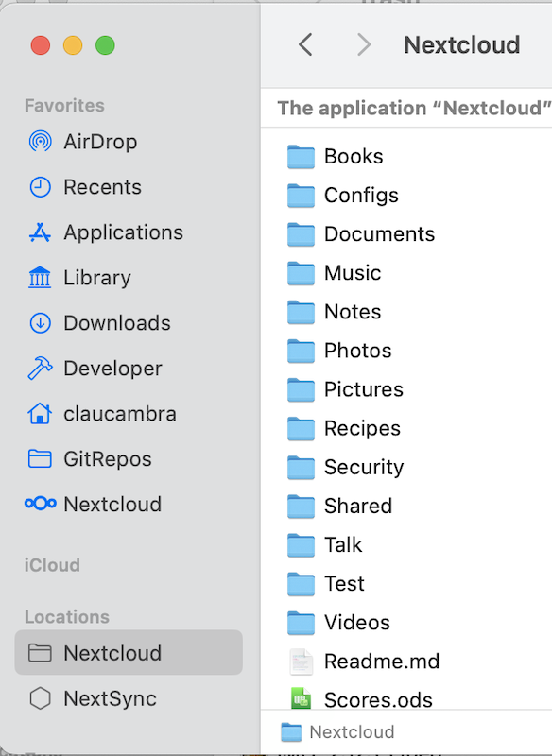Select the Configs folder name

pos(362,196)
